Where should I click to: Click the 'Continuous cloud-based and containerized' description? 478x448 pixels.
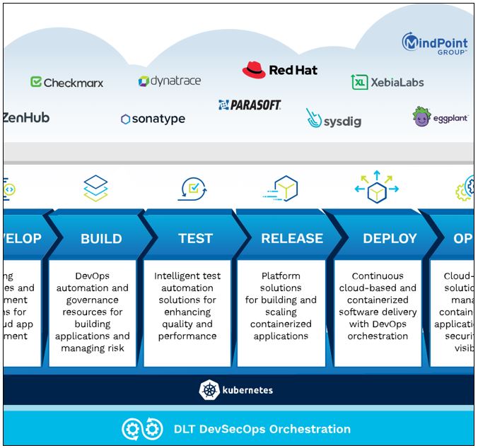378,306
